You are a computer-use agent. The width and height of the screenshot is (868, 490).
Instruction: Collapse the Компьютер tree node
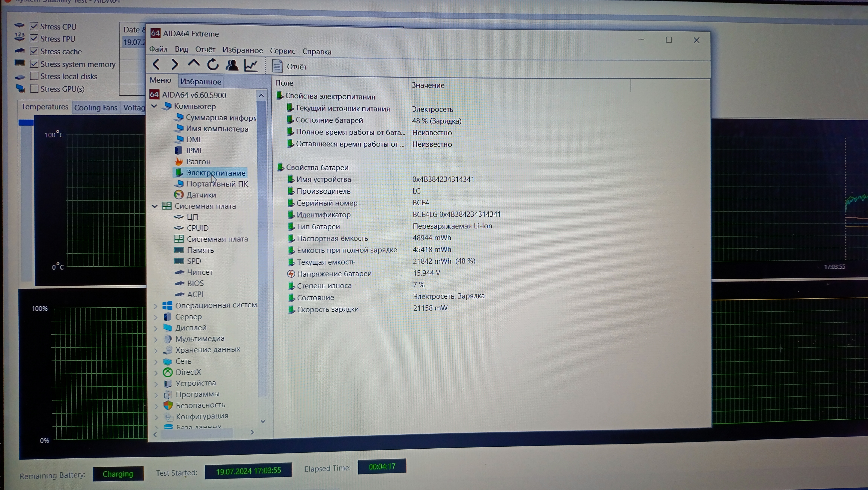pos(154,106)
